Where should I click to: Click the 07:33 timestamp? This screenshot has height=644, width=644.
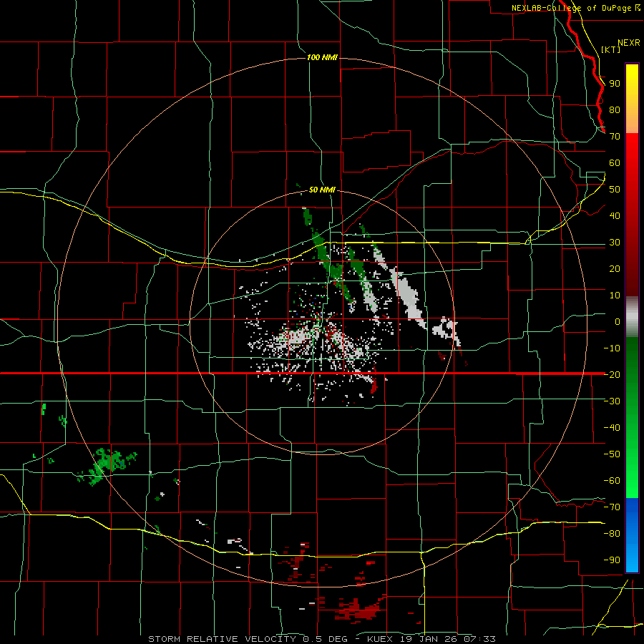479,639
